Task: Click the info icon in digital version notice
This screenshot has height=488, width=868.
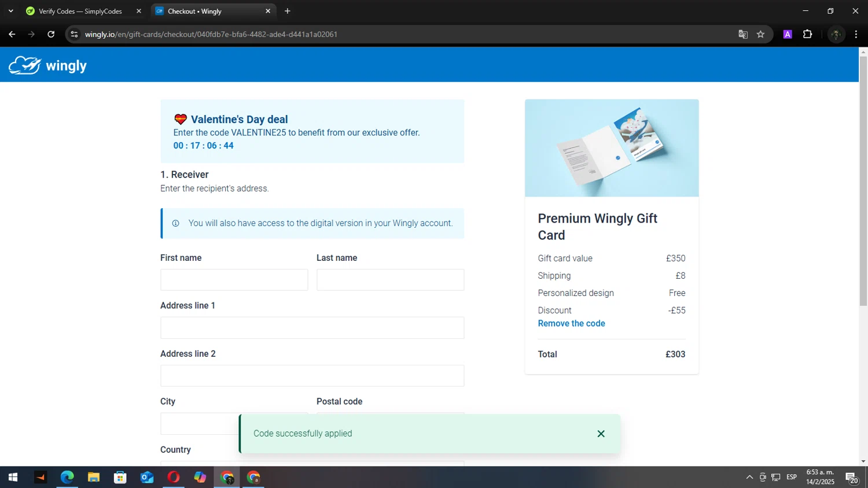Action: coord(175,223)
